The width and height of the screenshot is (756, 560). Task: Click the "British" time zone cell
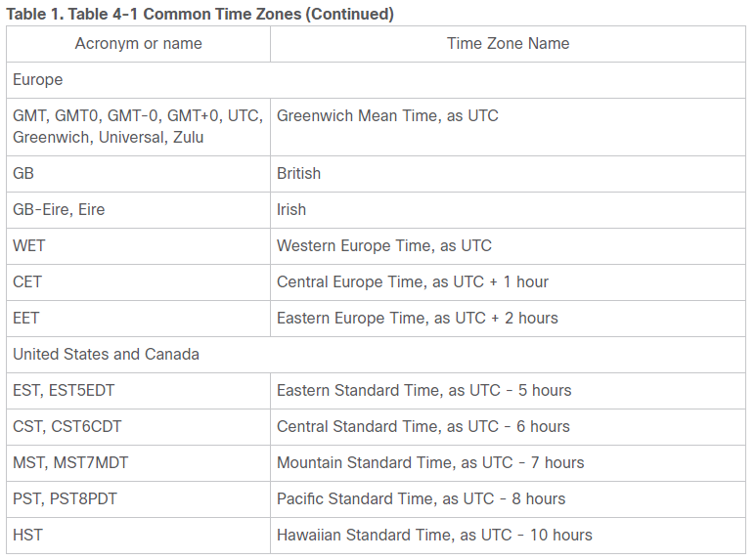tap(298, 173)
